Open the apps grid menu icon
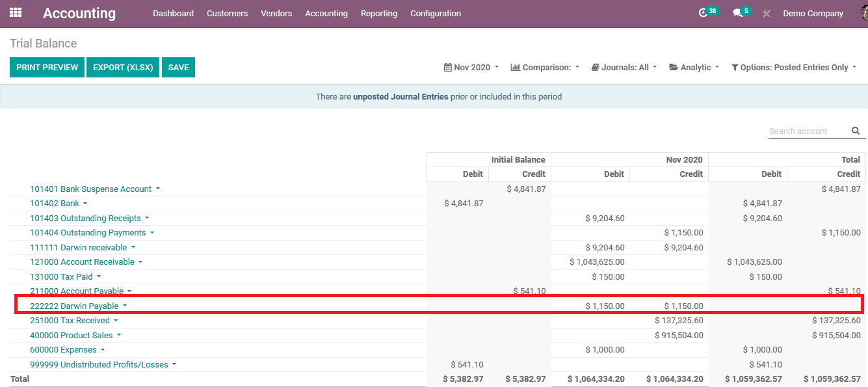Image resolution: width=868 pixels, height=387 pixels. click(x=16, y=12)
